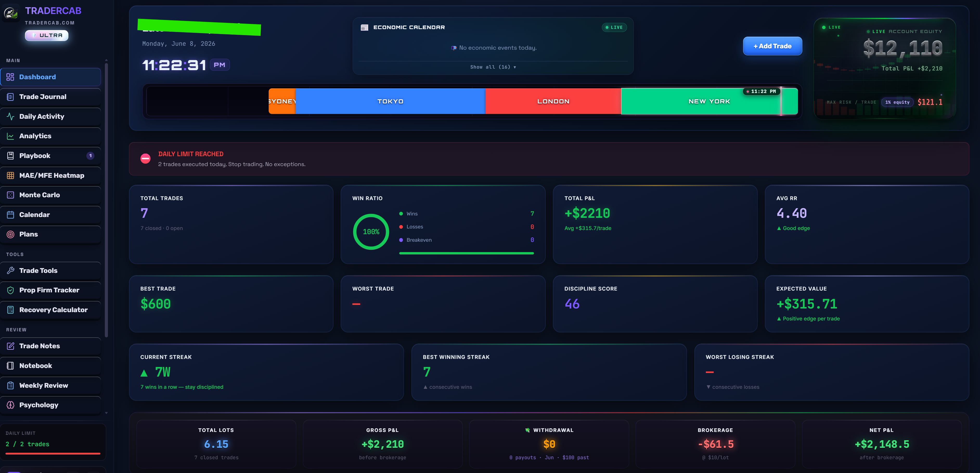Click the Trade Tools wrench icon

tap(10, 270)
